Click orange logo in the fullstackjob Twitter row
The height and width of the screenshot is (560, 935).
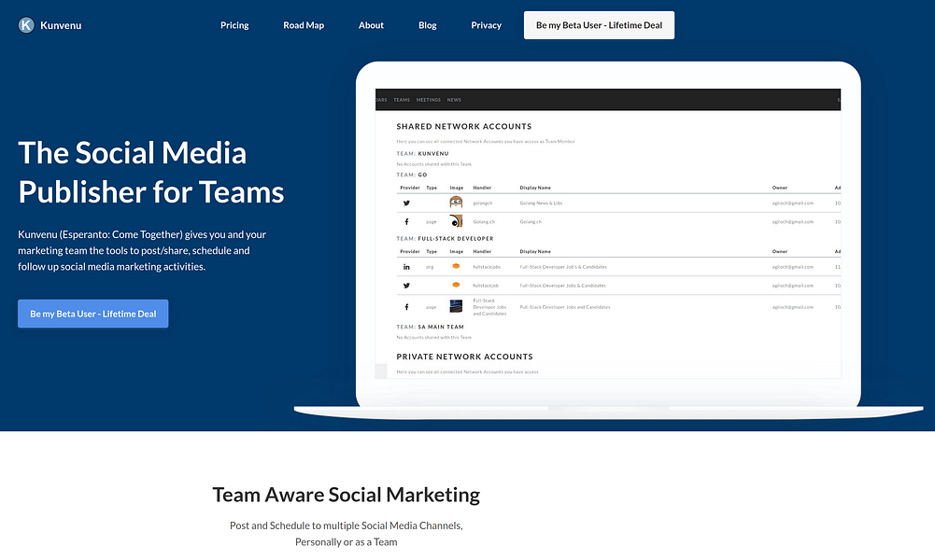point(456,285)
